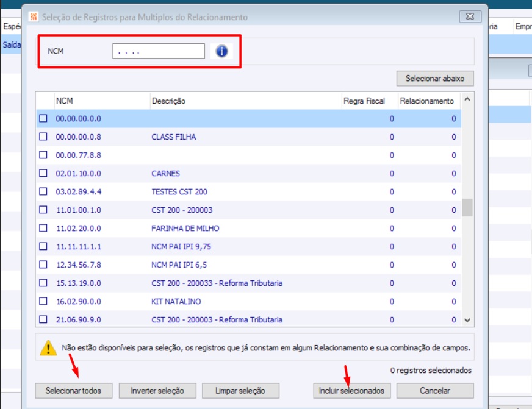Image resolution: width=532 pixels, height=409 pixels.
Task: Check the NCM PAI IPI 9,75 row
Action: 43,246
